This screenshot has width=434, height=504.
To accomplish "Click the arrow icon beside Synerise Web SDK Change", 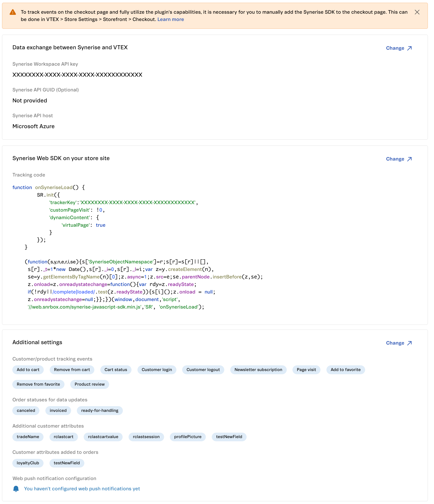I will click(x=409, y=159).
